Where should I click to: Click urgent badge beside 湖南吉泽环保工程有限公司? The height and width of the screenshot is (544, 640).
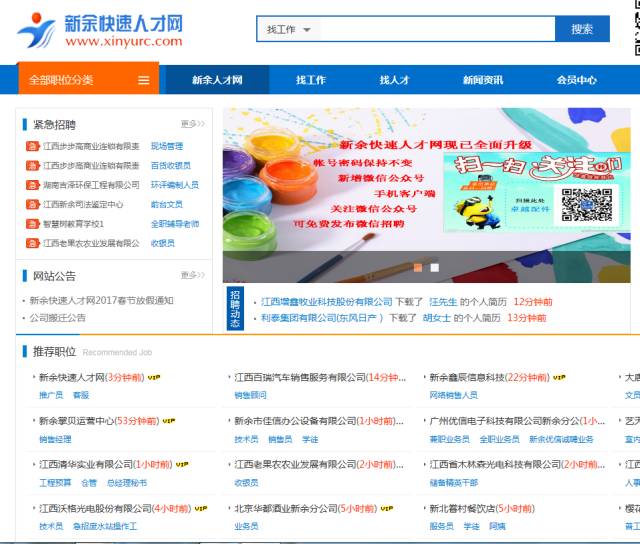(x=32, y=185)
